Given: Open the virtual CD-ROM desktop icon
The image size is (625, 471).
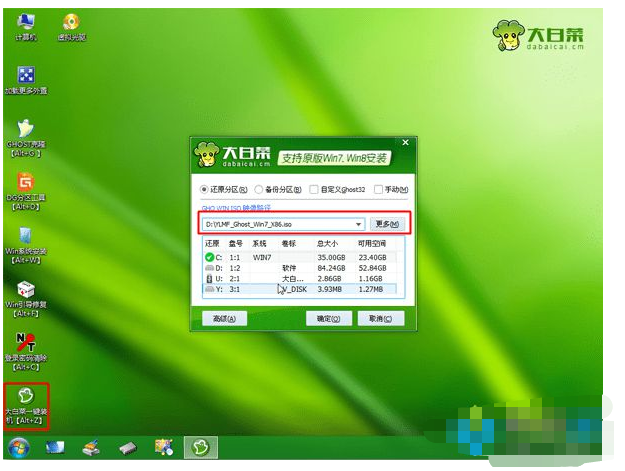Looking at the screenshot, I should coord(72,23).
